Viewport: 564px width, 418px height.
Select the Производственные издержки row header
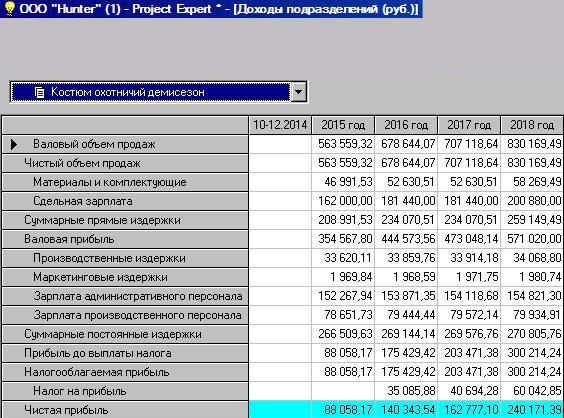pos(125,258)
